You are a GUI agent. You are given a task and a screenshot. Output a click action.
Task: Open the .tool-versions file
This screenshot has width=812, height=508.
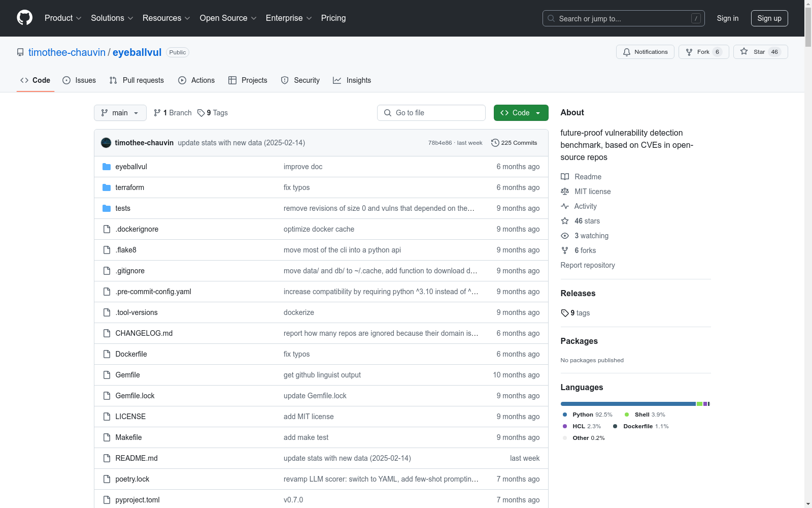(137, 312)
